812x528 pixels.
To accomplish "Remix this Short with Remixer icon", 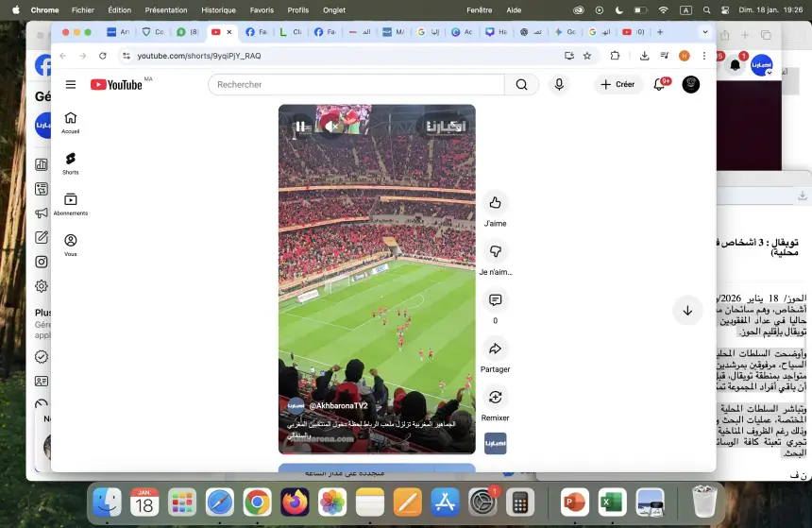I will [495, 397].
